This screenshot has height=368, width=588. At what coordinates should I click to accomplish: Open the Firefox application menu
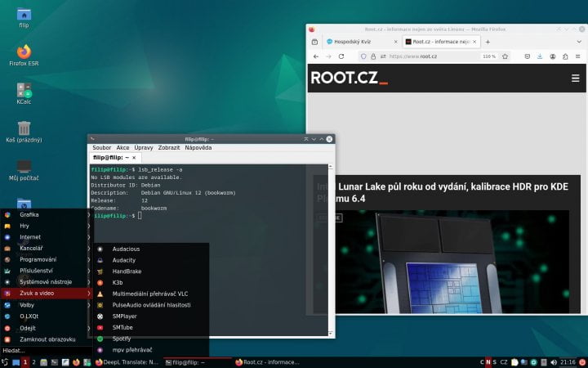pyautogui.click(x=578, y=56)
